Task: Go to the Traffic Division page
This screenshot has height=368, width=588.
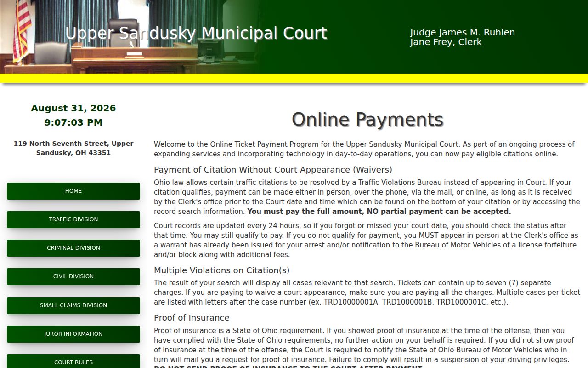Action: pyautogui.click(x=73, y=219)
